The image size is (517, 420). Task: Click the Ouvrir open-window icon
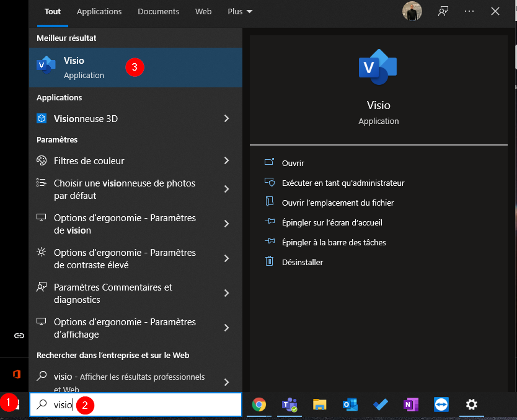point(270,162)
